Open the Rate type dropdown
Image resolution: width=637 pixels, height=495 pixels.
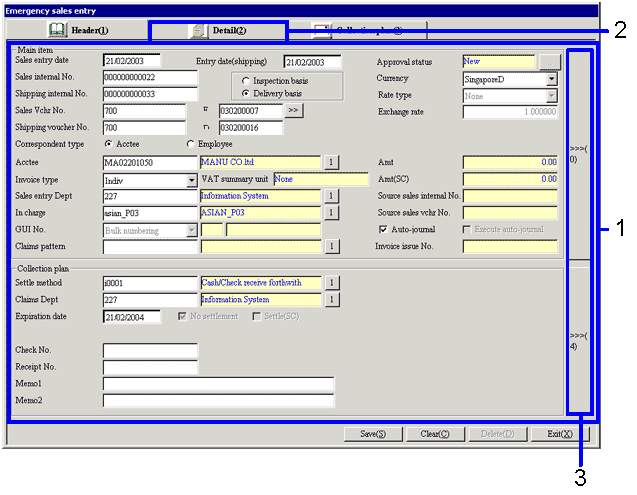(551, 96)
